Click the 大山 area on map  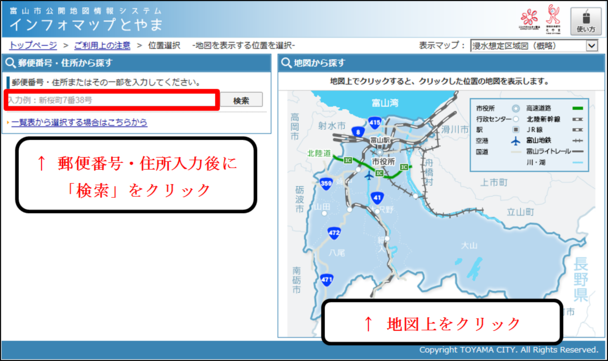[469, 245]
